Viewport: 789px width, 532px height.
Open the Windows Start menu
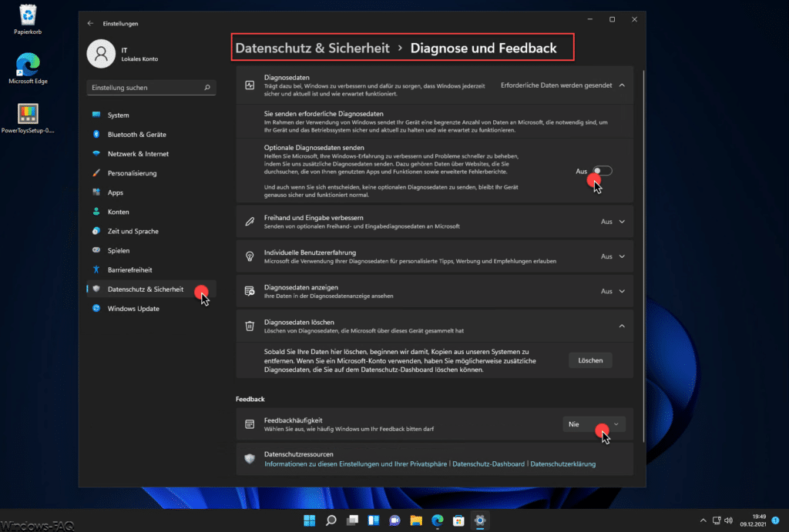pyautogui.click(x=310, y=520)
